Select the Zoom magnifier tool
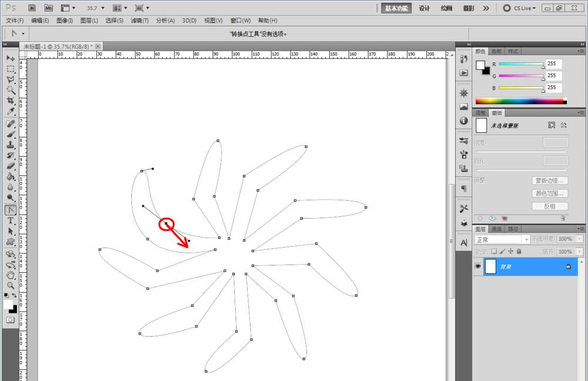Screen dimensions: 588x381 pyautogui.click(x=11, y=286)
